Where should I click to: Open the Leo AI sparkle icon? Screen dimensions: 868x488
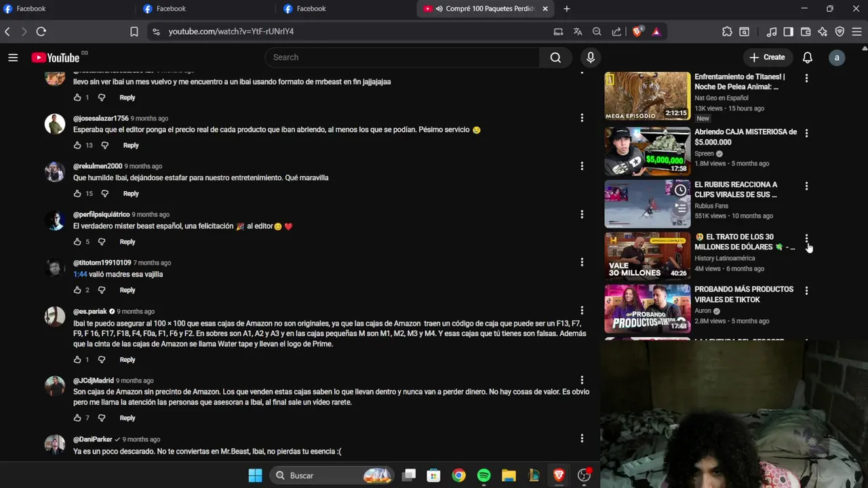tap(823, 31)
